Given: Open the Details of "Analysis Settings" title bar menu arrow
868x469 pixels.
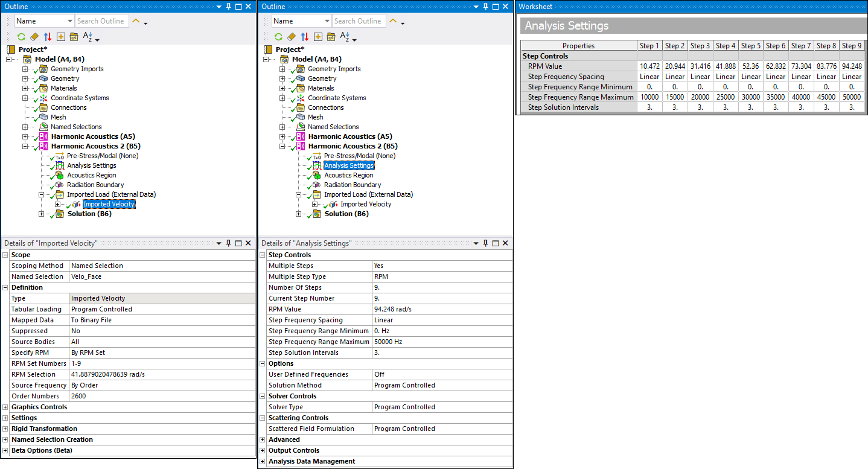Looking at the screenshot, I should tap(476, 243).
